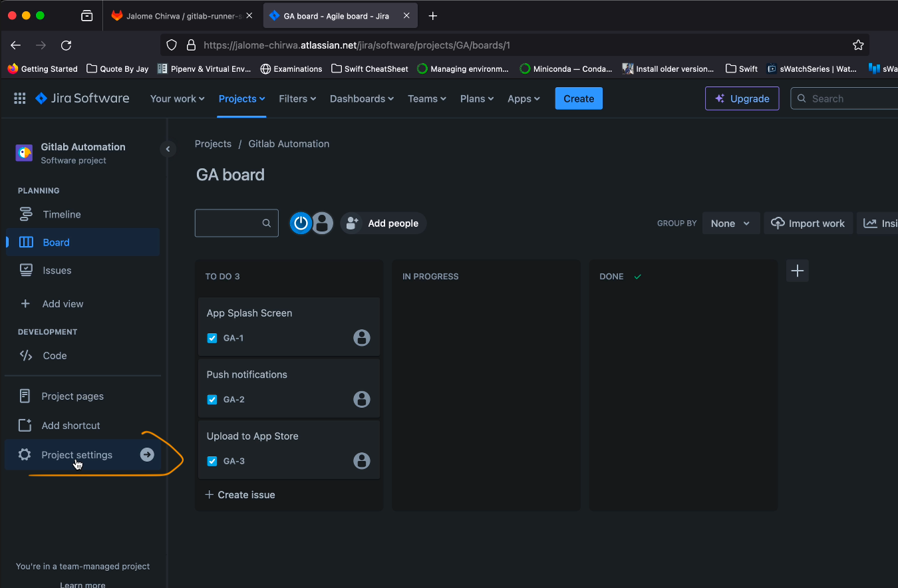Click the board search input box
The height and width of the screenshot is (588, 898).
(x=236, y=223)
